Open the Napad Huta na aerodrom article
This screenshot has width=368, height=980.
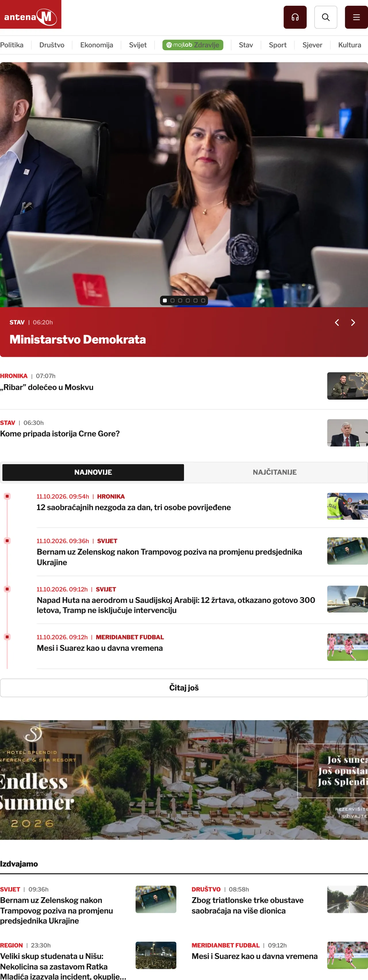[x=176, y=605]
